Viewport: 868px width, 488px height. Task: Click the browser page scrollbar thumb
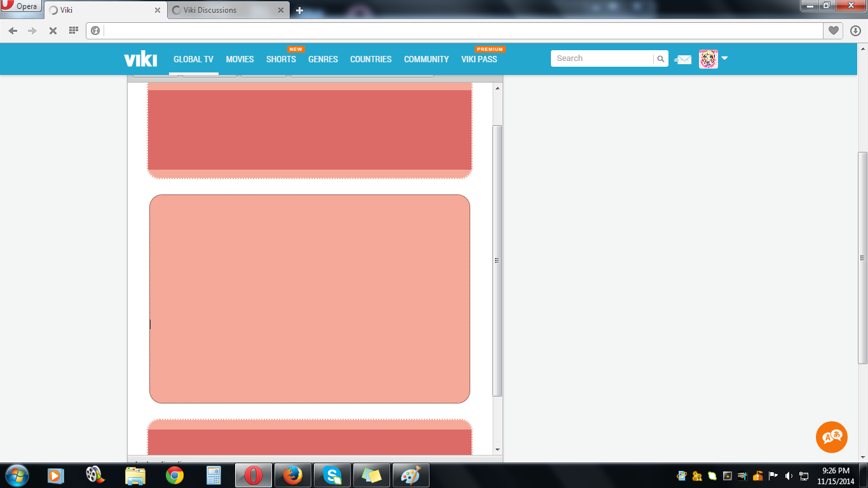tap(862, 257)
